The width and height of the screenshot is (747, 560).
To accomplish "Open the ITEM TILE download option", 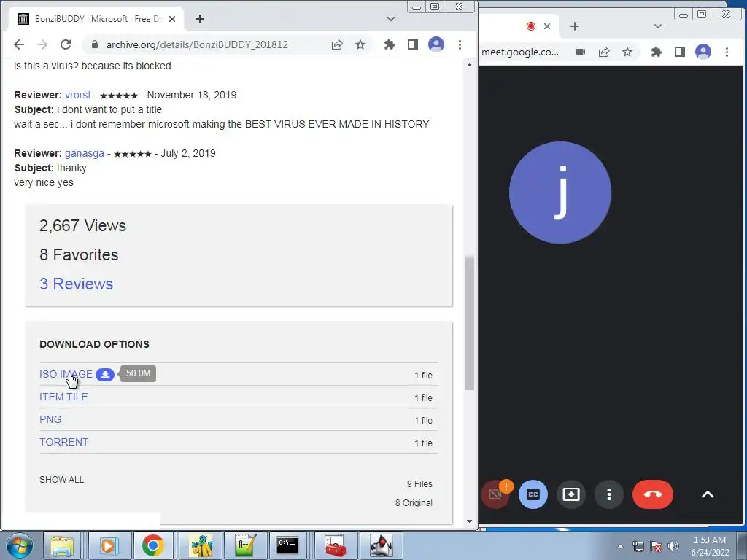I will tap(63, 397).
